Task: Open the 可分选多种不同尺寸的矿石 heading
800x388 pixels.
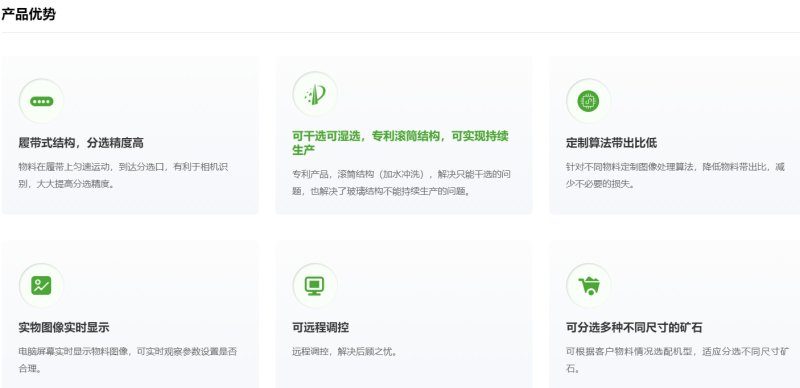Action: click(634, 327)
